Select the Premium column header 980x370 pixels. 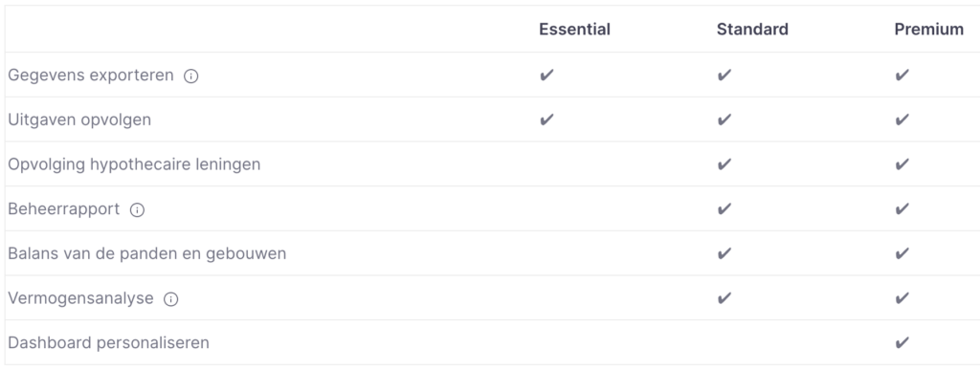(x=928, y=30)
